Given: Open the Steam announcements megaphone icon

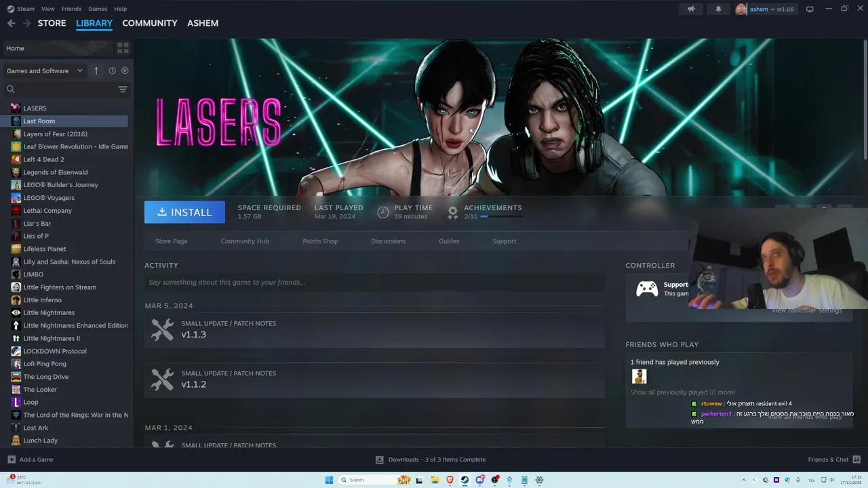Looking at the screenshot, I should pos(691,9).
